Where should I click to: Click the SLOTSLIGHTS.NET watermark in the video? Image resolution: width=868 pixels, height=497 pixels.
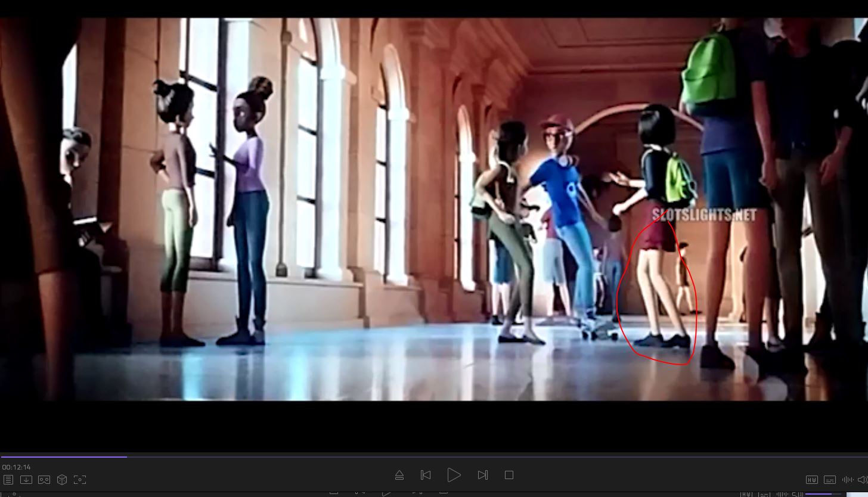click(x=703, y=215)
